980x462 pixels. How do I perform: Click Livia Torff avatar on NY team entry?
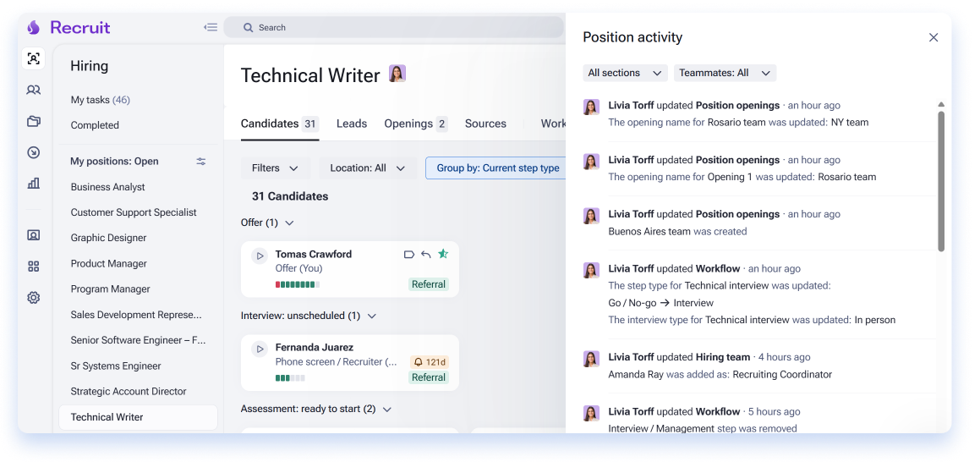tap(591, 107)
